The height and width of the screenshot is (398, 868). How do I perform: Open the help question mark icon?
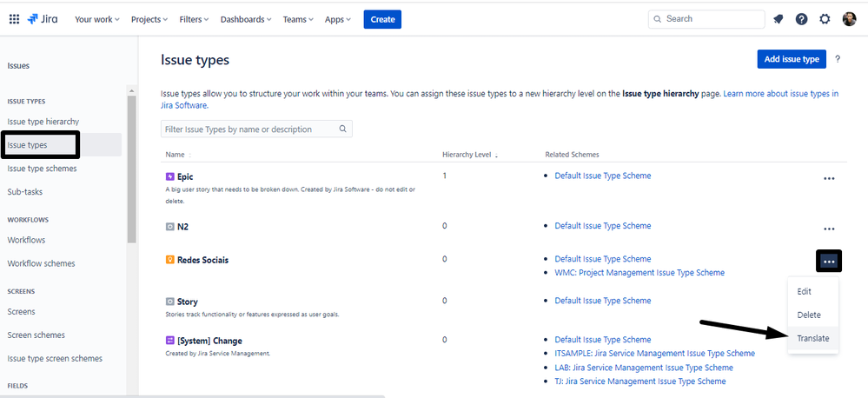click(x=801, y=19)
